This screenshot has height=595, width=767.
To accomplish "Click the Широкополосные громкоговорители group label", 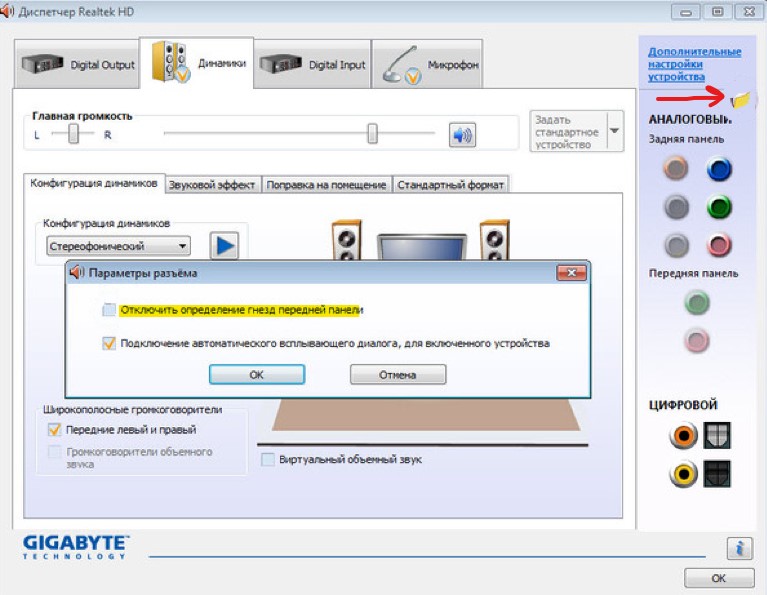I will 133,409.
